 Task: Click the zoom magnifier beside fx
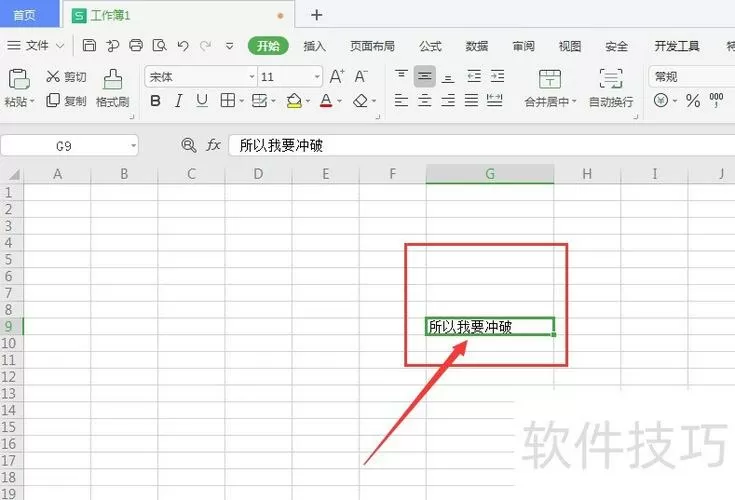coord(188,145)
